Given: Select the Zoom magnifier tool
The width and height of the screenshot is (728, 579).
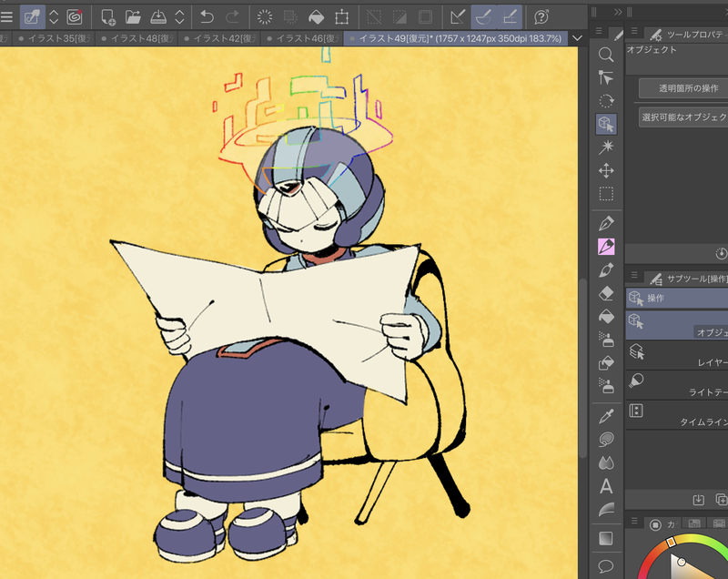Looking at the screenshot, I should (x=606, y=55).
